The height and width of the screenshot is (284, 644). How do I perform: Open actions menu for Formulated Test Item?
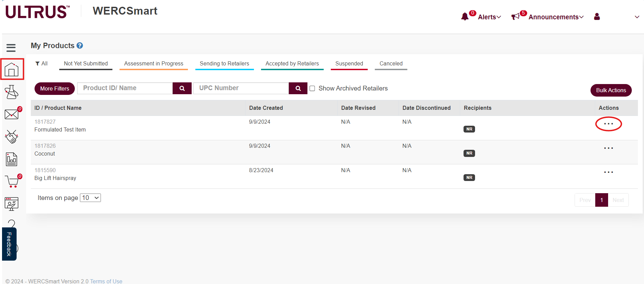(x=608, y=124)
